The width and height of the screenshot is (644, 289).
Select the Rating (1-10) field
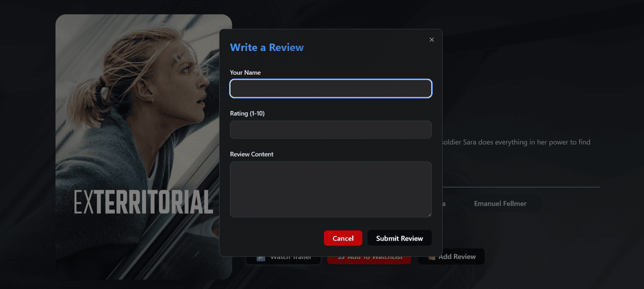pos(331,129)
